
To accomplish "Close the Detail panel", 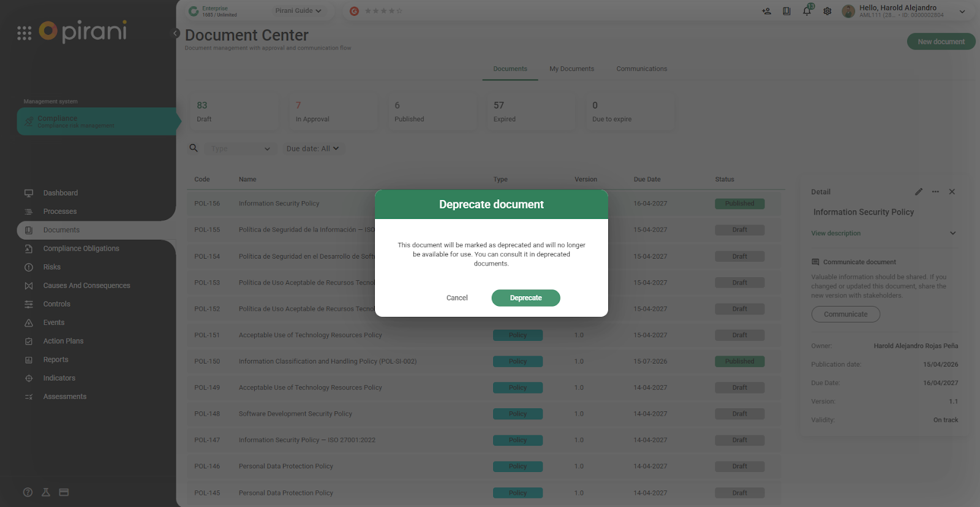I will tap(952, 192).
